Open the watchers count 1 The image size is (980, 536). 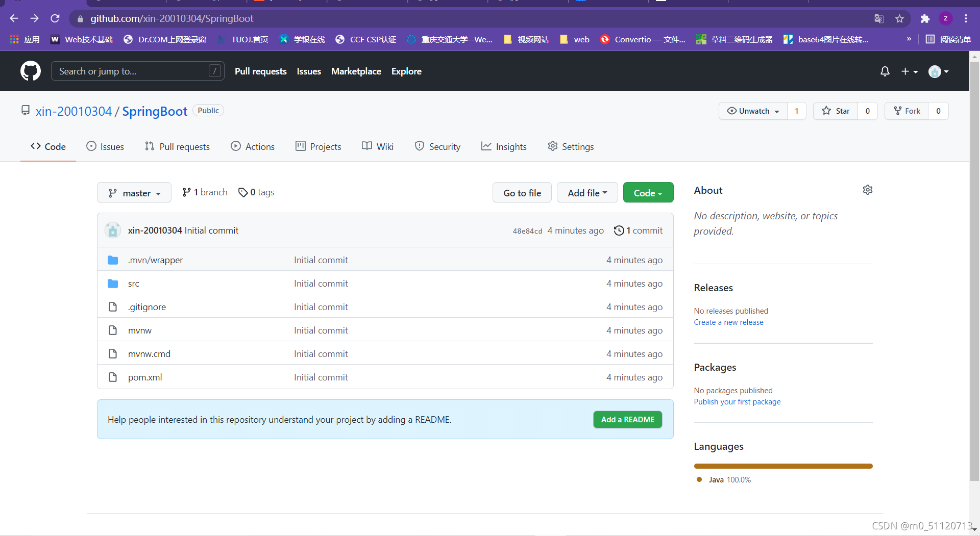796,111
